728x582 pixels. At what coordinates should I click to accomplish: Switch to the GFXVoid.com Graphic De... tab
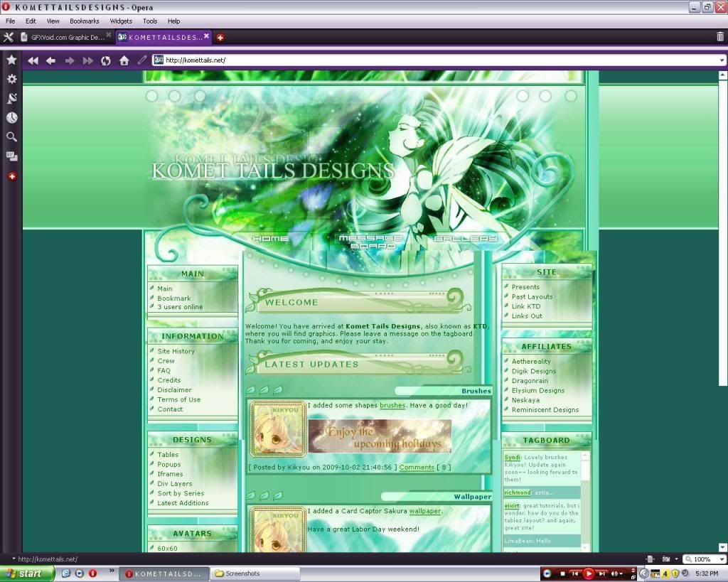pos(65,38)
